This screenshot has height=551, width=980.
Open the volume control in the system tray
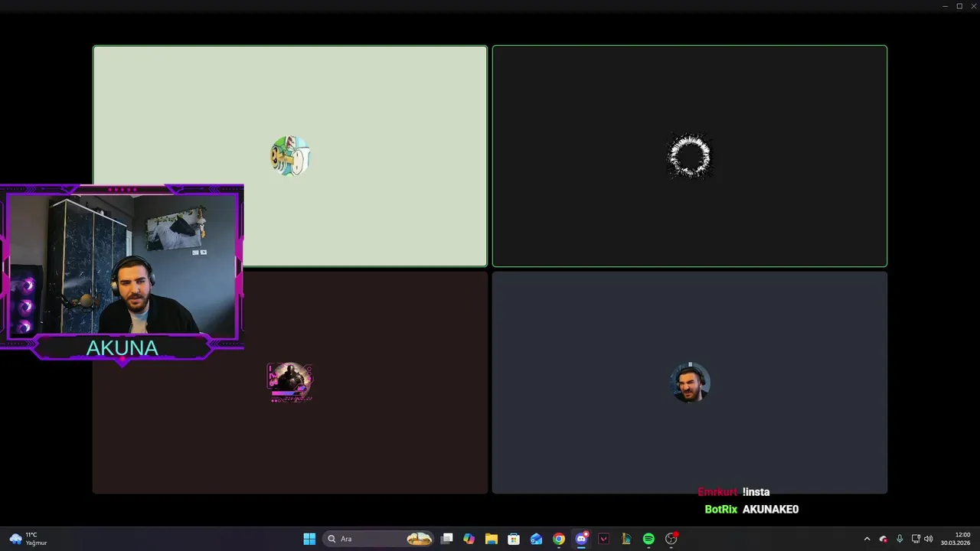(x=929, y=539)
